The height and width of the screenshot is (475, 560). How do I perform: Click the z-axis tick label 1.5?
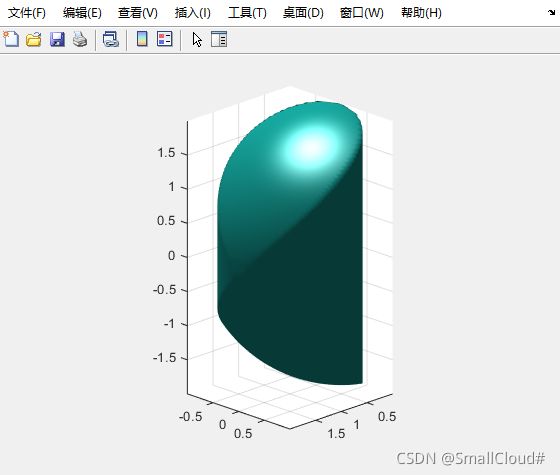tap(166, 153)
